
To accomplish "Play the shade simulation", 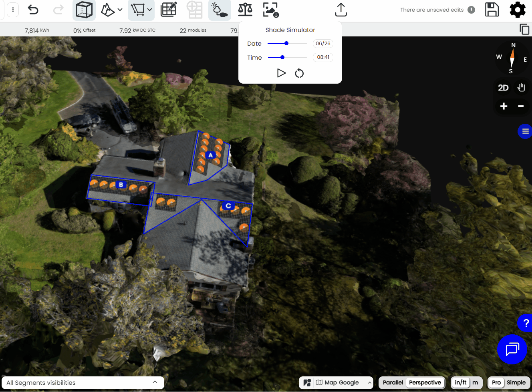I will click(282, 73).
